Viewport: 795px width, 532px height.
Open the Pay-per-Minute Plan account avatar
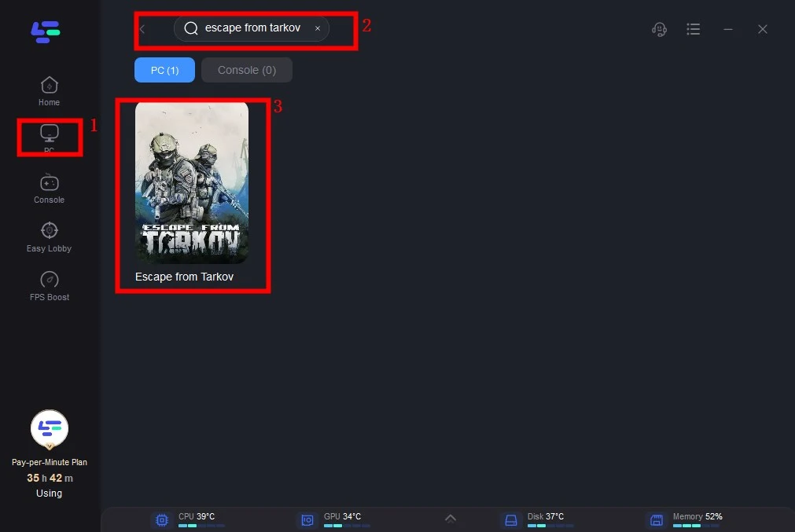[49, 429]
